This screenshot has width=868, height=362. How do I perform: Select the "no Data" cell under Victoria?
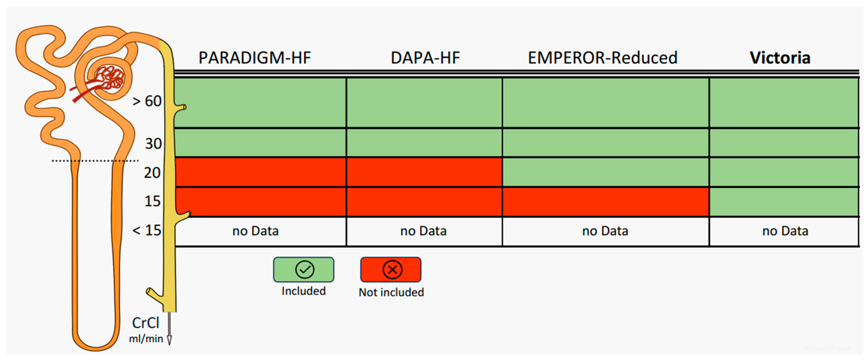coord(785,231)
